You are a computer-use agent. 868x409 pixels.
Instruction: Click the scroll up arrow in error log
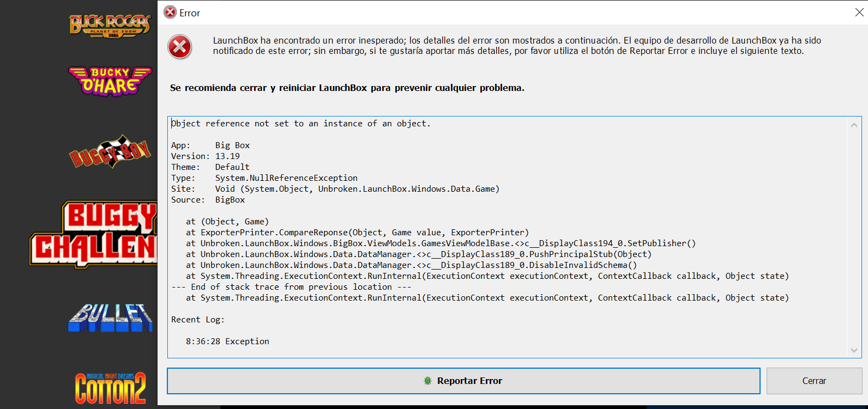[x=854, y=125]
